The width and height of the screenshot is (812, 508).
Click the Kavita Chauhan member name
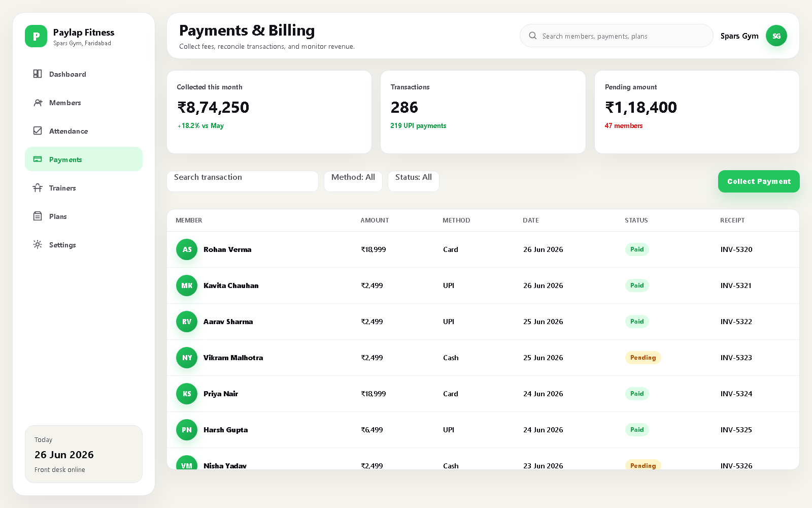point(231,285)
